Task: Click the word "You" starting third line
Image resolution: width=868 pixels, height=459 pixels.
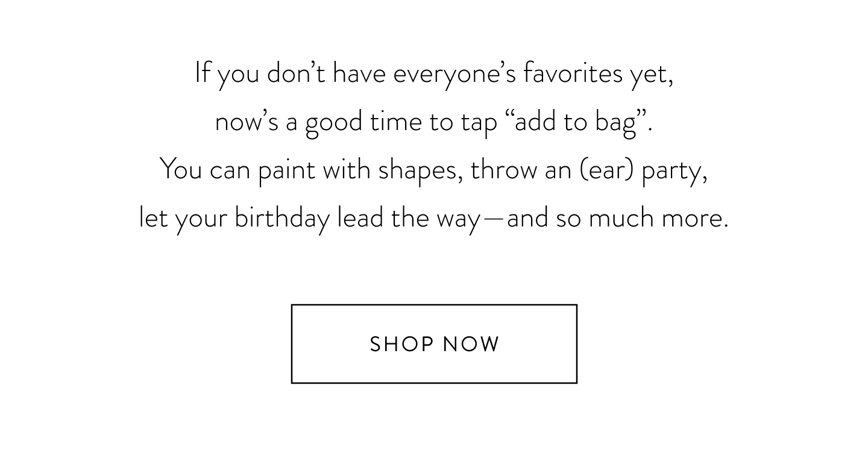Action: (x=181, y=170)
